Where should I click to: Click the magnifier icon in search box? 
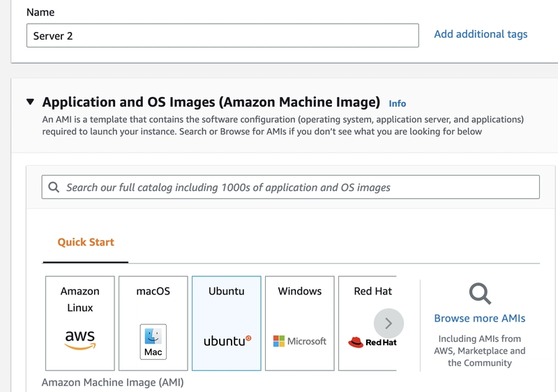(x=54, y=187)
